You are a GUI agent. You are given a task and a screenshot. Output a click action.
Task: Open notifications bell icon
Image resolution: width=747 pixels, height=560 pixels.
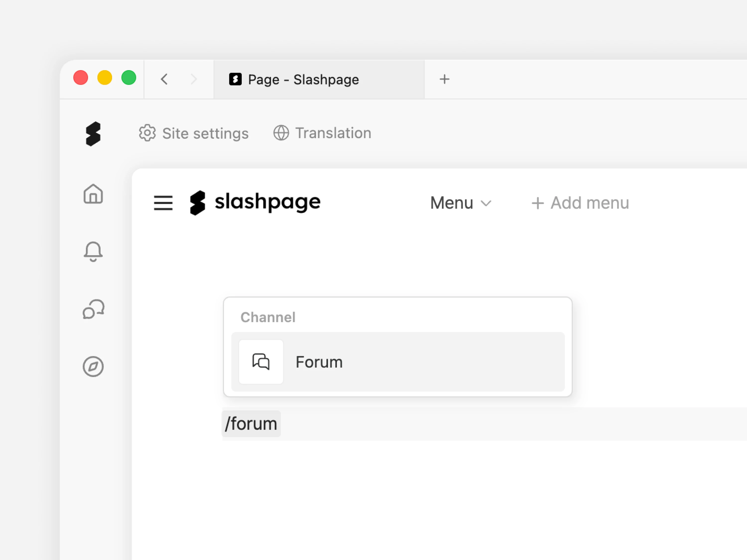click(x=93, y=251)
